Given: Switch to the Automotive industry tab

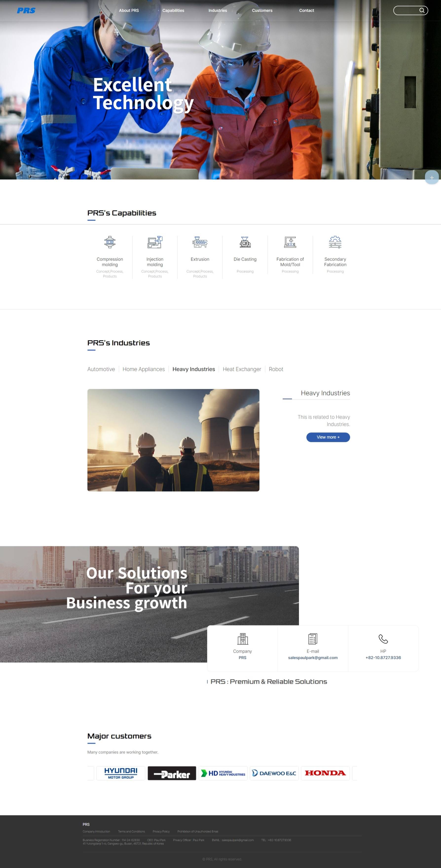Looking at the screenshot, I should [x=101, y=369].
